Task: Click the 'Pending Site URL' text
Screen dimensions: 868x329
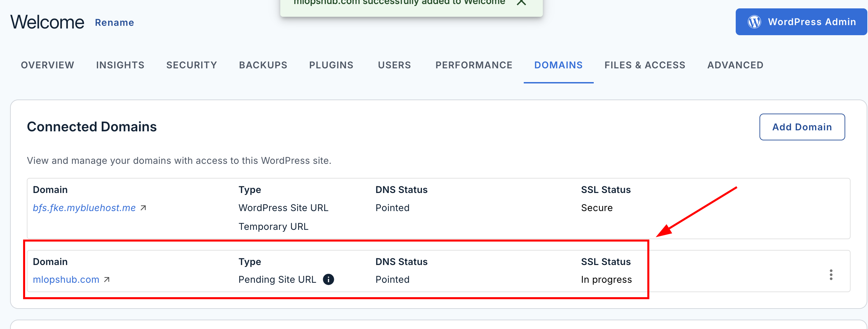Action: pyautogui.click(x=277, y=279)
